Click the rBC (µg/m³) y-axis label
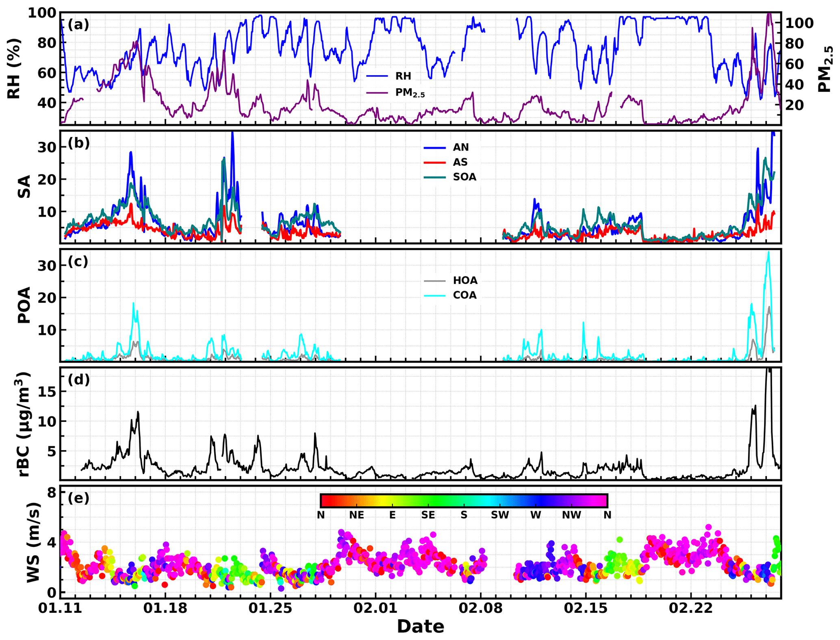This screenshot has width=840, height=640. (24, 424)
